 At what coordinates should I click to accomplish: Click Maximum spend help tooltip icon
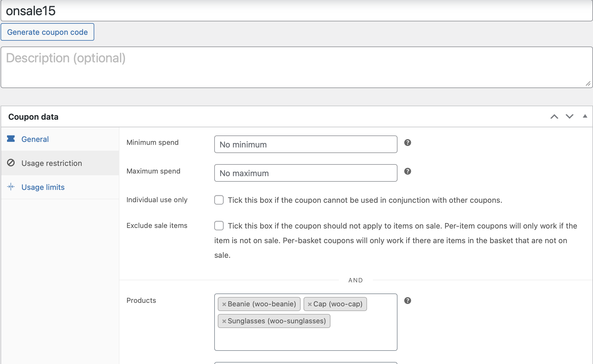click(x=407, y=171)
